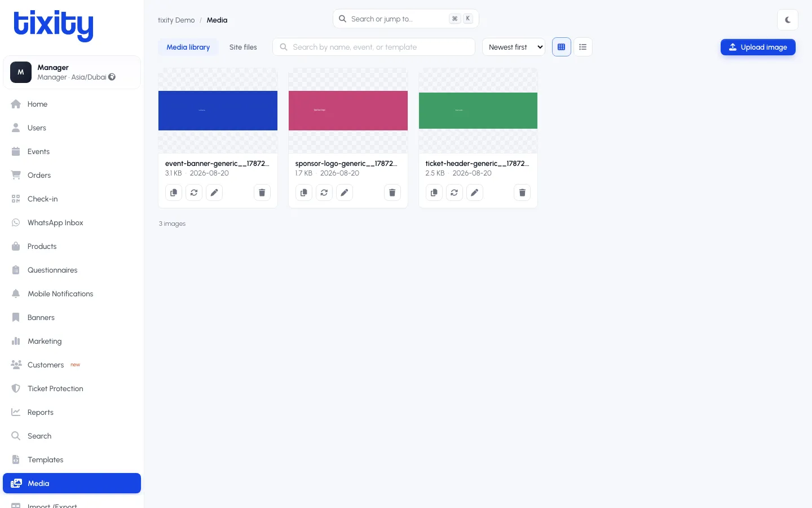This screenshot has height=508, width=812.
Task: Copy URL of ticket-header-generic image
Action: 434,192
